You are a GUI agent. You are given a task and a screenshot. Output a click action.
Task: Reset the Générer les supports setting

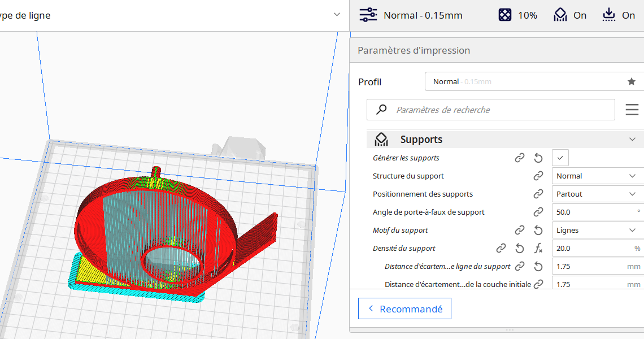click(538, 158)
